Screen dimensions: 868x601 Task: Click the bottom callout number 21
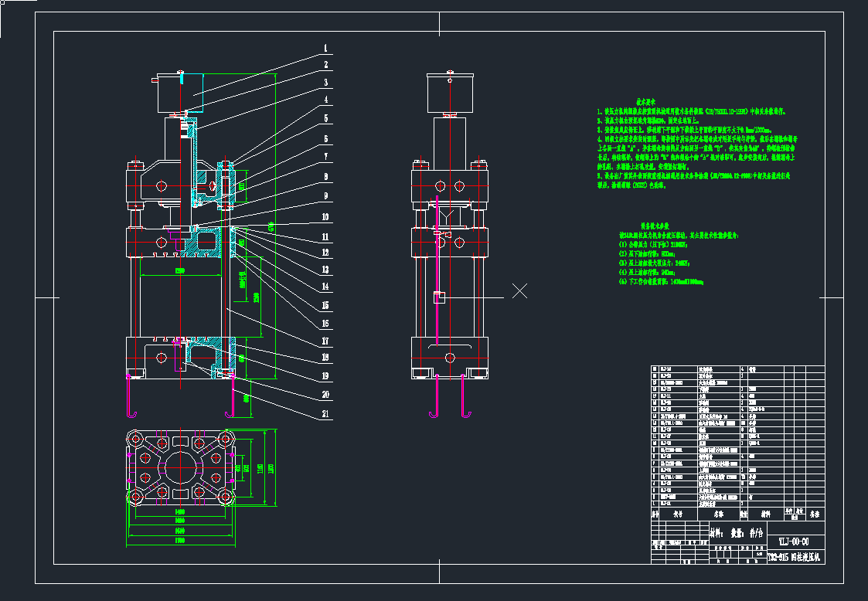click(x=325, y=414)
